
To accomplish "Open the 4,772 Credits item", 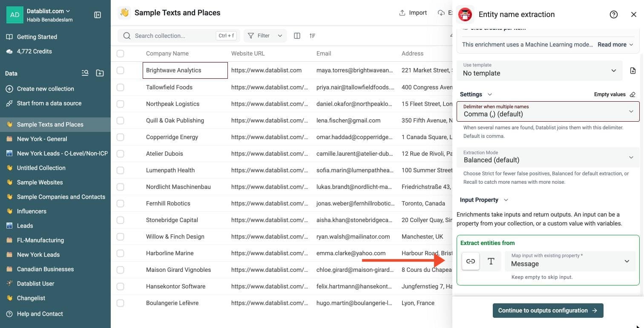I will coord(55,51).
